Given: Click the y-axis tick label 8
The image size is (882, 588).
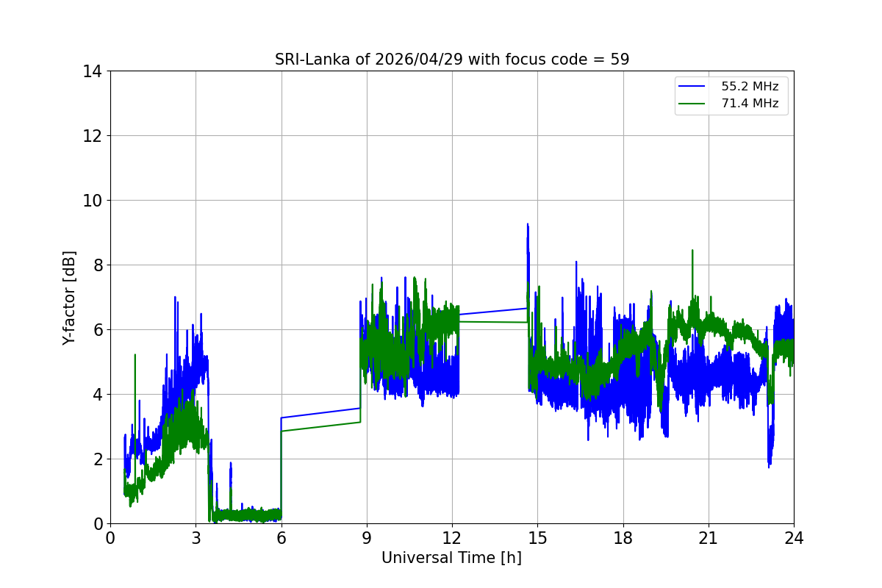Looking at the screenshot, I should tap(97, 265).
